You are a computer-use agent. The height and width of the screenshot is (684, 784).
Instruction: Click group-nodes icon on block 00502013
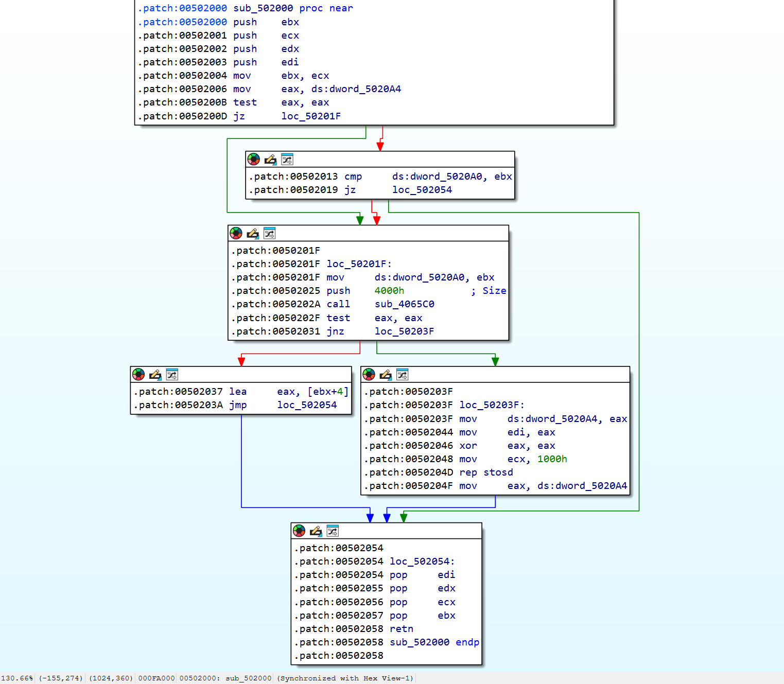(287, 160)
